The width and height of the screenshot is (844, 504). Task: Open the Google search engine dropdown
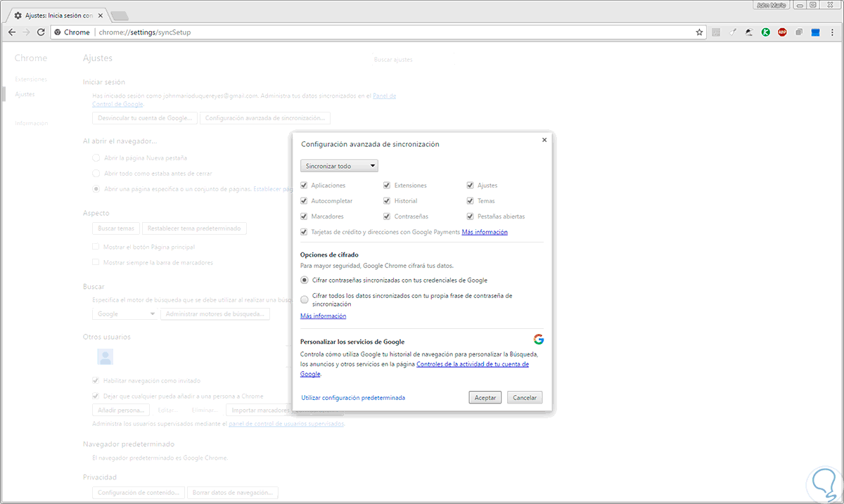coord(125,314)
